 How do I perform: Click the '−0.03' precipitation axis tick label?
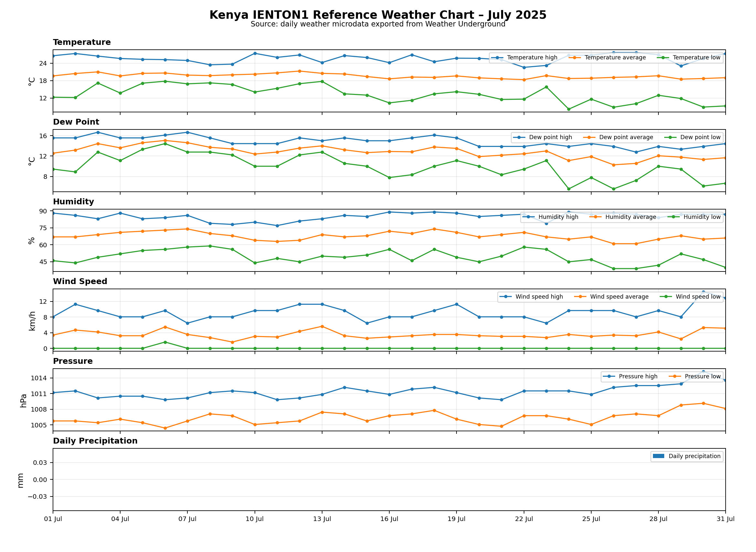pyautogui.click(x=37, y=496)
